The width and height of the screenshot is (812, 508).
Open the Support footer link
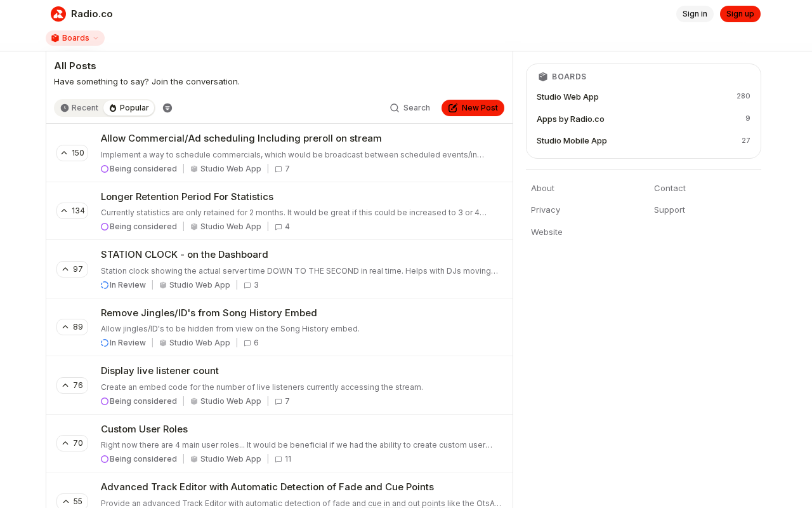coord(669,210)
